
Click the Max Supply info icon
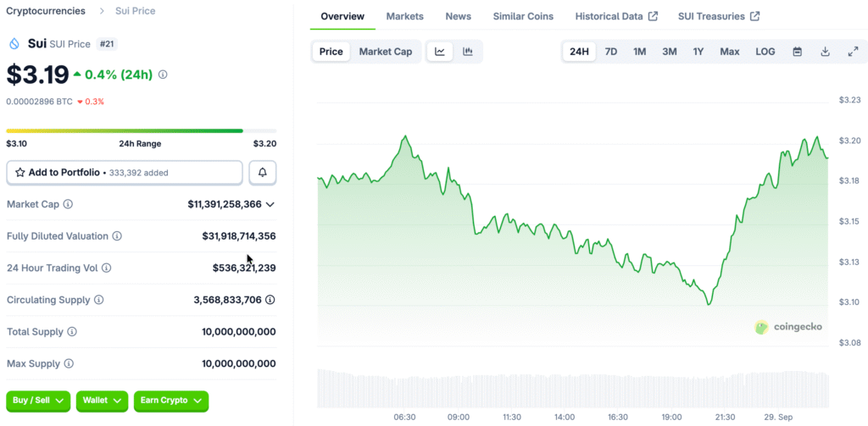point(69,364)
